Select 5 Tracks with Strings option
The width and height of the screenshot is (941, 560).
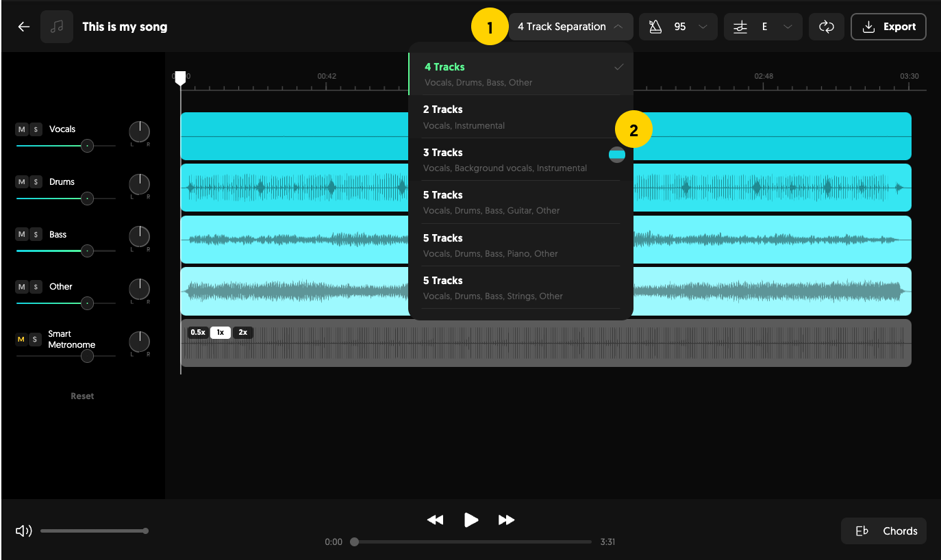tap(520, 288)
